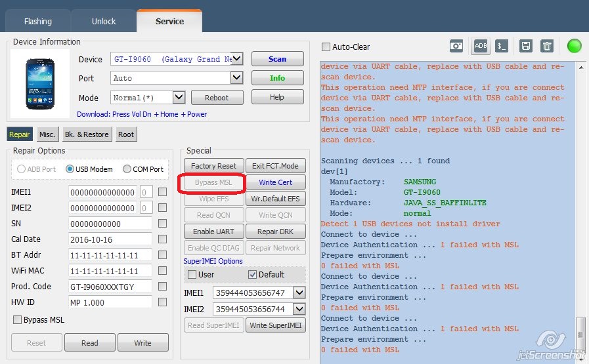The width and height of the screenshot is (589, 364).
Task: Open the SuperIMEI IMEI2 dropdown
Action: (299, 309)
